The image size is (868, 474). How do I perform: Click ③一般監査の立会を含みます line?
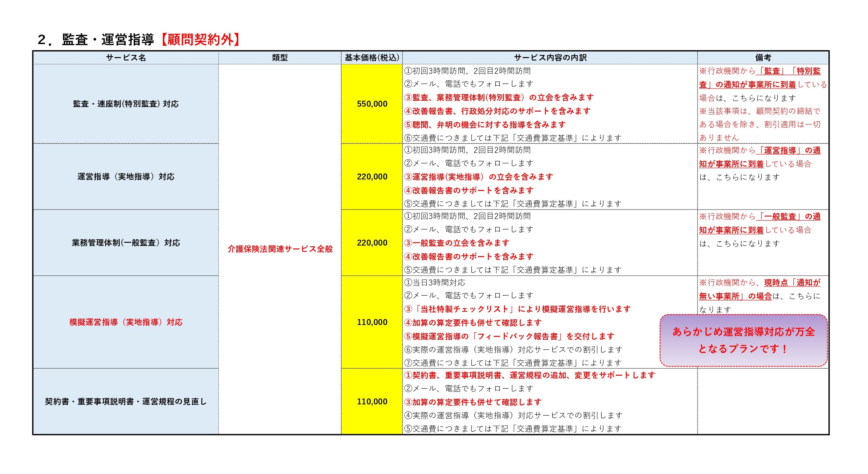coord(457,243)
